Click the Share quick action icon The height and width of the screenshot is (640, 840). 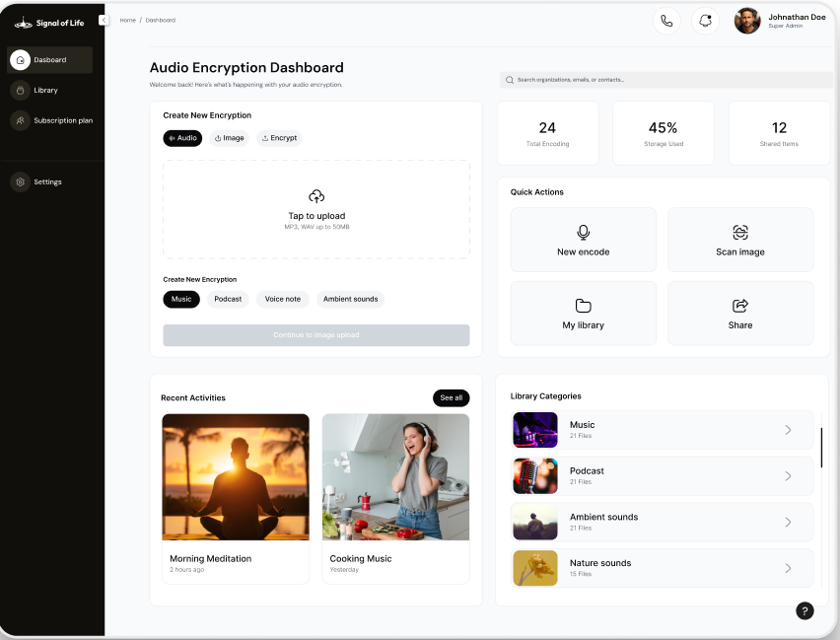[740, 306]
